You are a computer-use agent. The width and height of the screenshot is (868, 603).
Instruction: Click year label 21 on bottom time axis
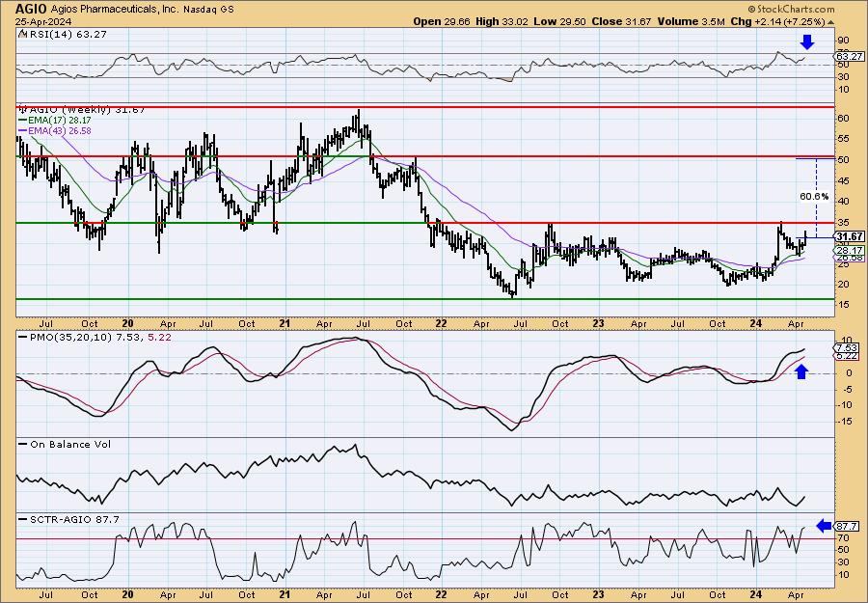[284, 593]
